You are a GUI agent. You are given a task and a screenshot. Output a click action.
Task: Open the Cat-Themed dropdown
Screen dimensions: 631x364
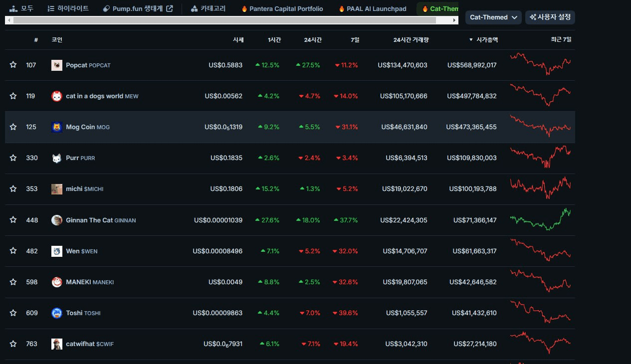pos(493,17)
